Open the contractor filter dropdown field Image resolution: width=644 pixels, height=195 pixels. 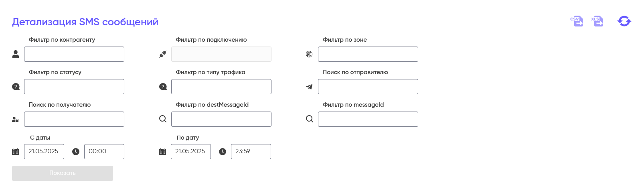point(74,54)
